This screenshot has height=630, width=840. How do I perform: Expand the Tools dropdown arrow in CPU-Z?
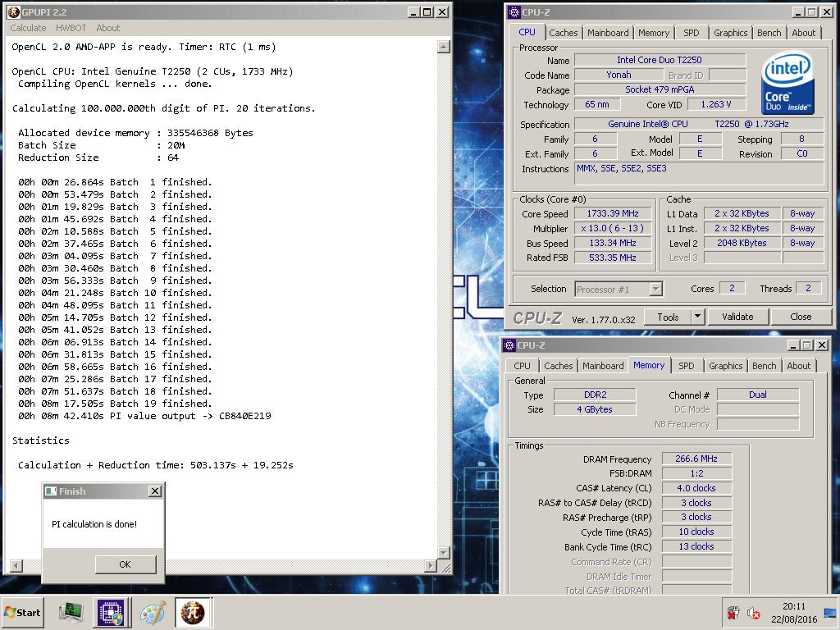697,317
